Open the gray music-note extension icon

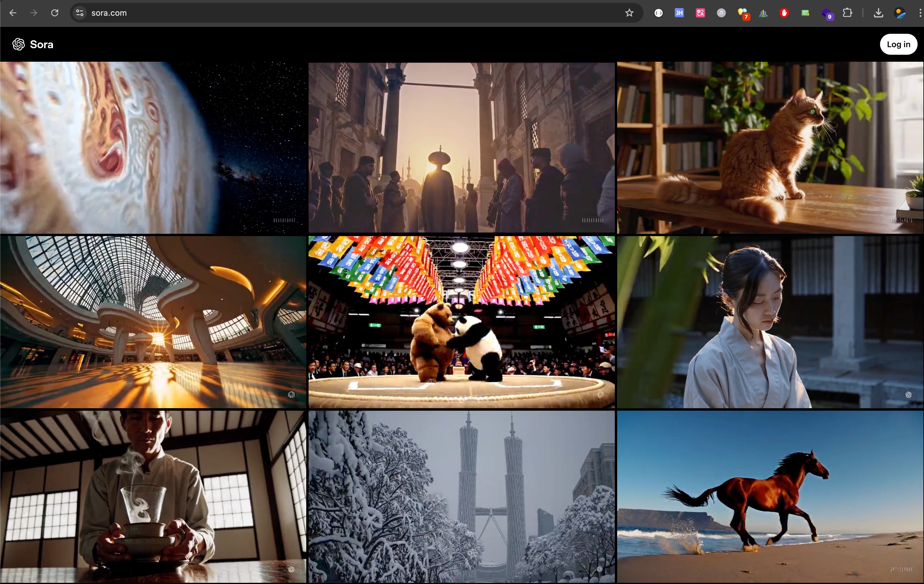(721, 13)
